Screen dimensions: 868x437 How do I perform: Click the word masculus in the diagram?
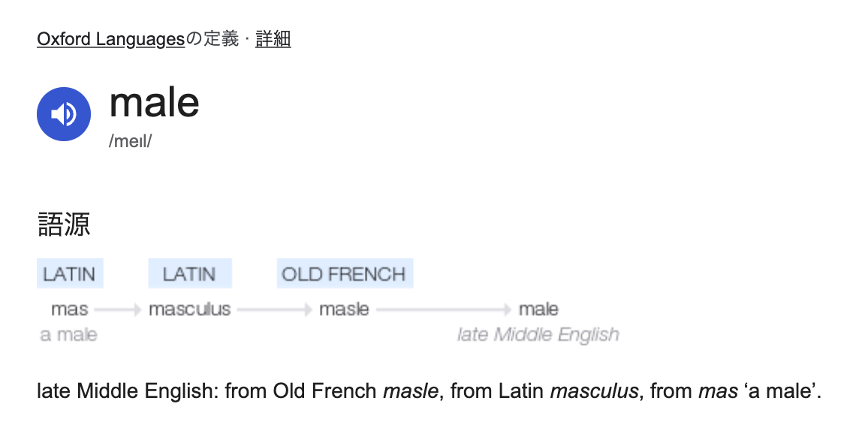point(190,309)
